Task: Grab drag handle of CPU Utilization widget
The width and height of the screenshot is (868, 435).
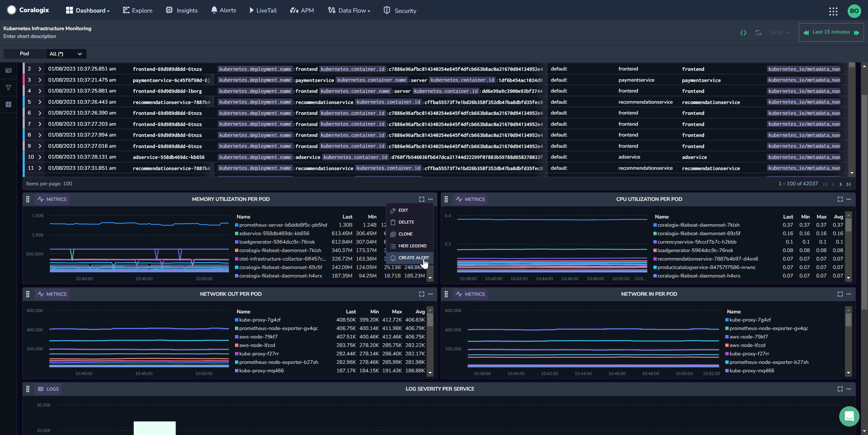Action: 446,199
